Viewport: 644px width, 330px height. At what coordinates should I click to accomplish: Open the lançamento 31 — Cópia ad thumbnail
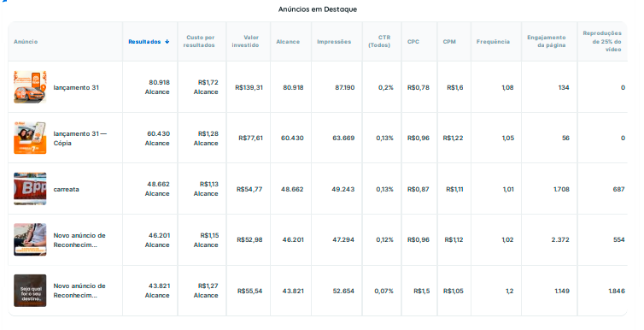click(x=30, y=138)
